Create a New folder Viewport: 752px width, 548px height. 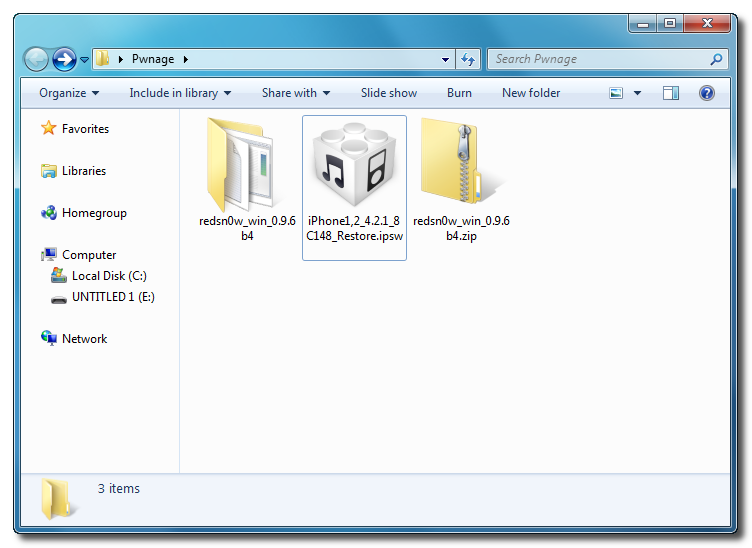click(531, 93)
